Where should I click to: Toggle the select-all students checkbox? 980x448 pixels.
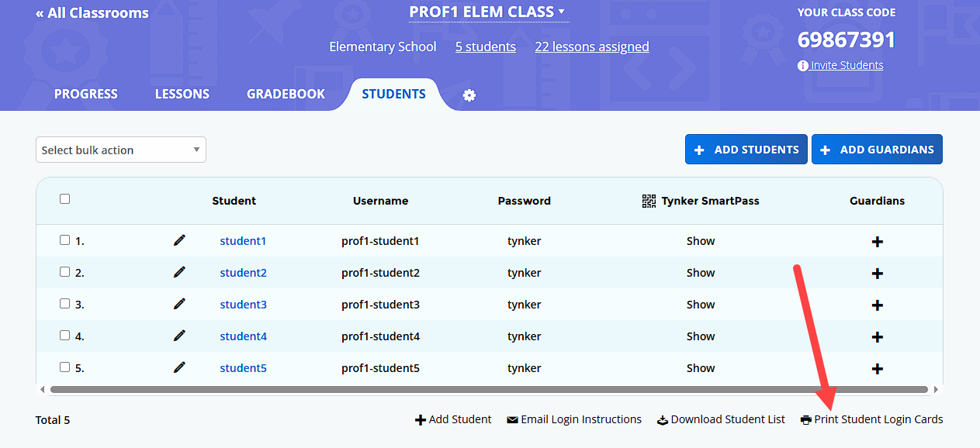(x=64, y=199)
